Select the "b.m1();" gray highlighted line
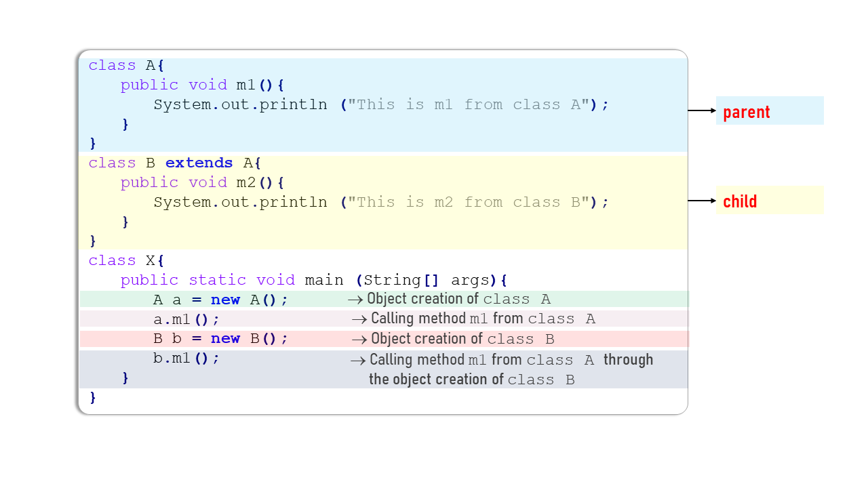This screenshot has height=488, width=868. click(184, 358)
